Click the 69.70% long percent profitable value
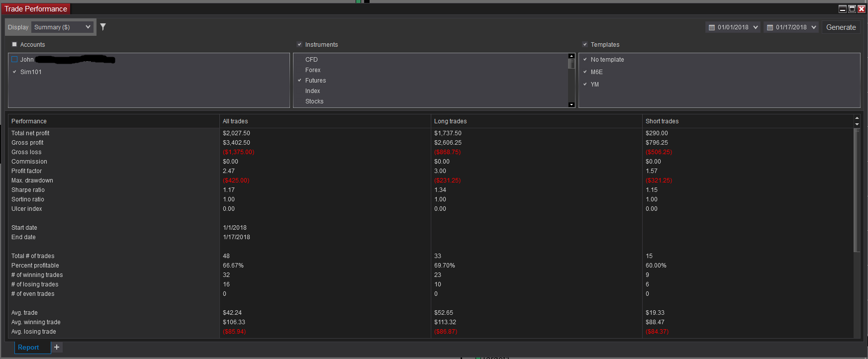 445,266
